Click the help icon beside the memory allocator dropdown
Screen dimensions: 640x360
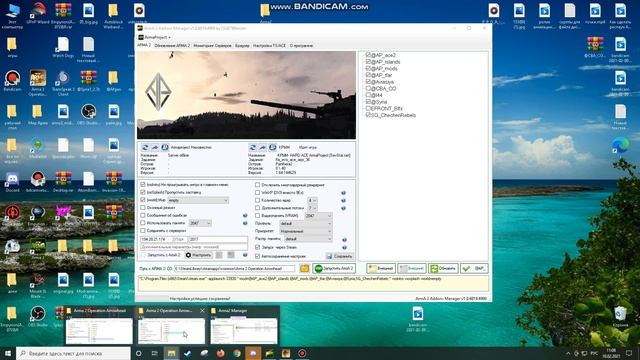tap(344, 240)
